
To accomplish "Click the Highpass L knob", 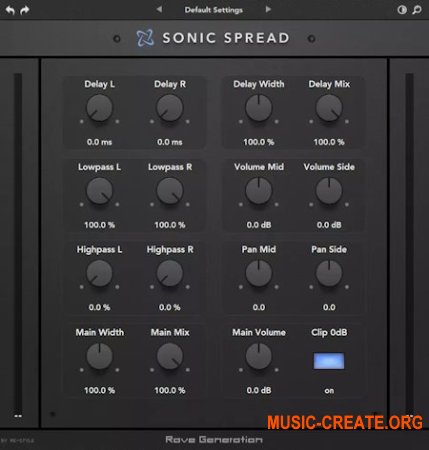I will coord(99,273).
